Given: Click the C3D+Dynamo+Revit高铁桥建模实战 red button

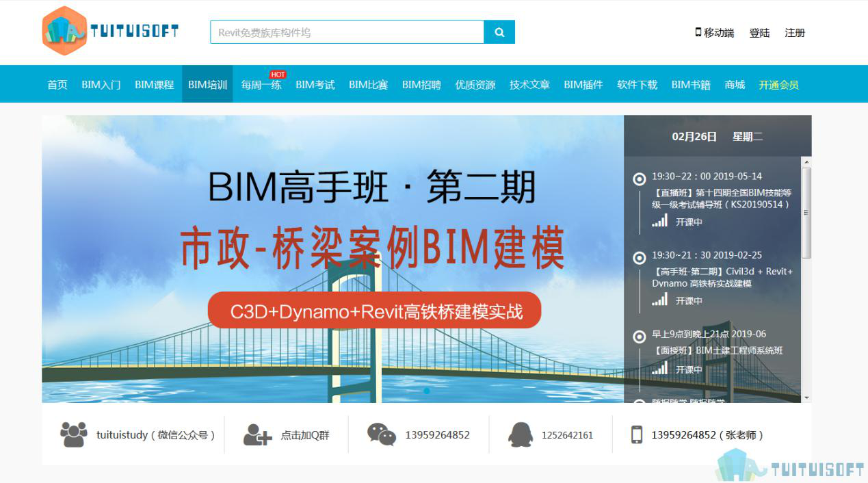Looking at the screenshot, I should (374, 311).
